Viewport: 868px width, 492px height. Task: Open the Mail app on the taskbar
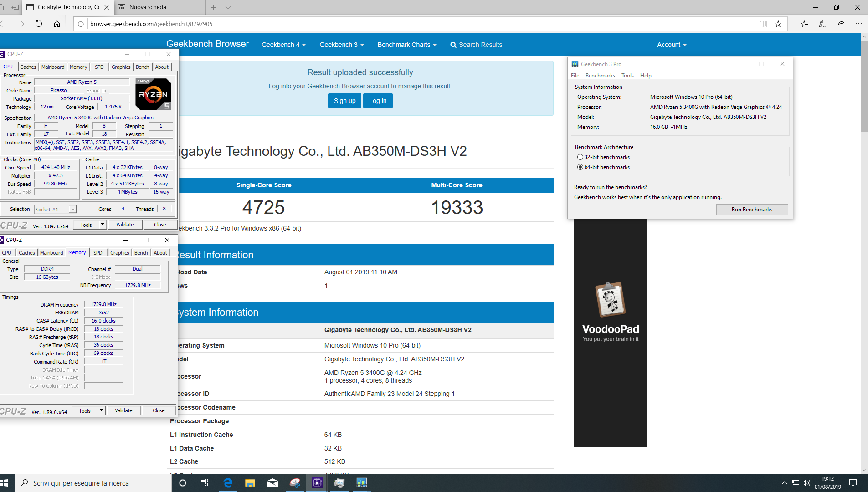[272, 483]
